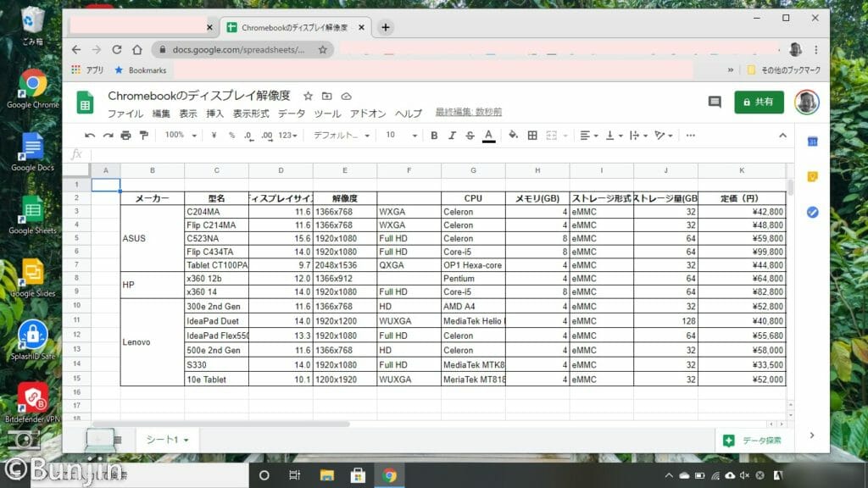868x488 pixels.
Task: Open Tasks side panel icon
Action: click(812, 213)
